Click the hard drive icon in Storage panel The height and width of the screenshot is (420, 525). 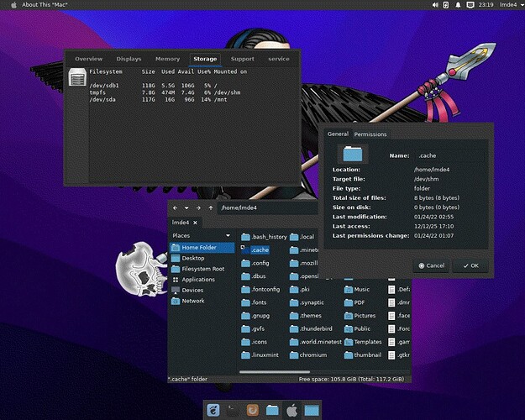(x=77, y=77)
